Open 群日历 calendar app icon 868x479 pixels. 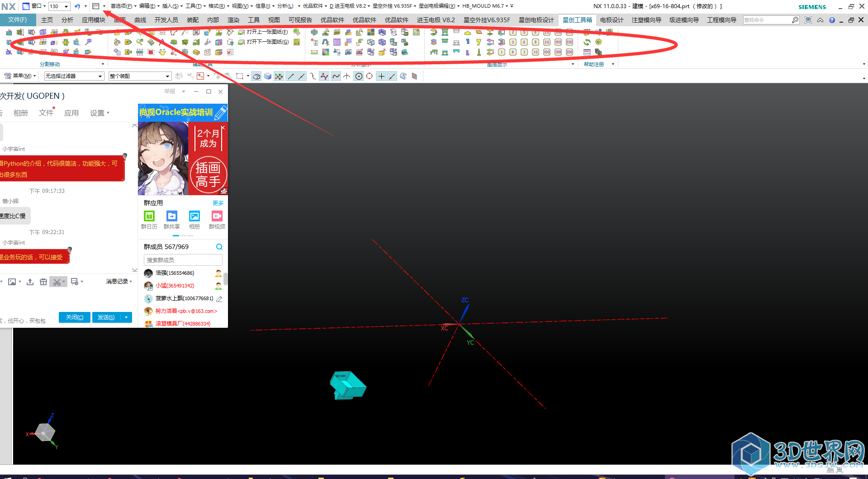click(x=149, y=216)
